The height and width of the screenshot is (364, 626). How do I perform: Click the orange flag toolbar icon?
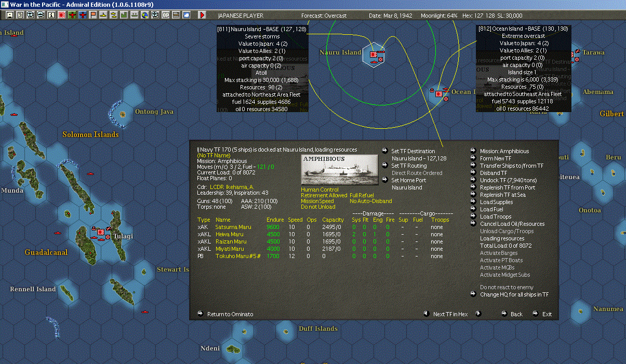(x=93, y=15)
